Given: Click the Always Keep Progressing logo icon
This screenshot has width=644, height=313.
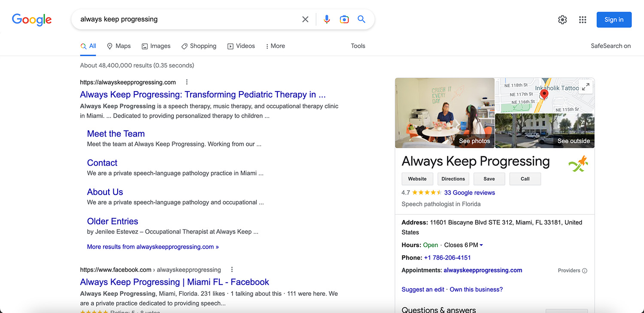Looking at the screenshot, I should [x=578, y=164].
